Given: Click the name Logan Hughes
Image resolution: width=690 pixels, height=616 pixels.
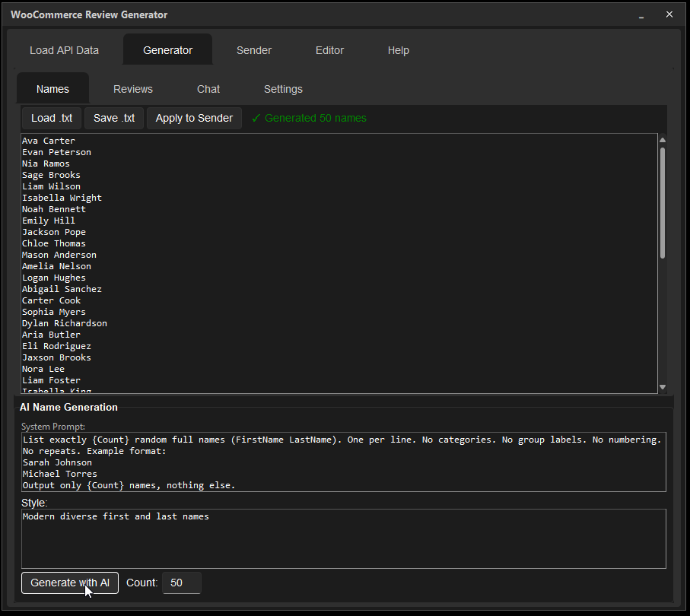Looking at the screenshot, I should [x=54, y=278].
